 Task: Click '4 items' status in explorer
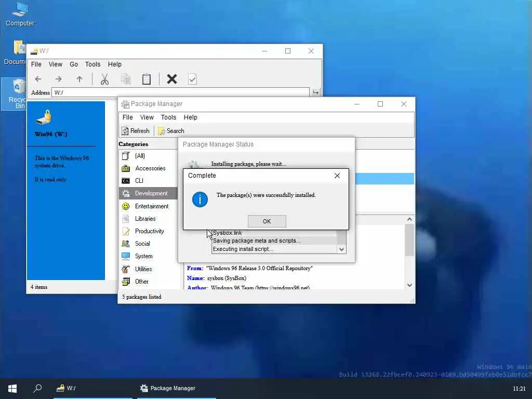pos(39,287)
